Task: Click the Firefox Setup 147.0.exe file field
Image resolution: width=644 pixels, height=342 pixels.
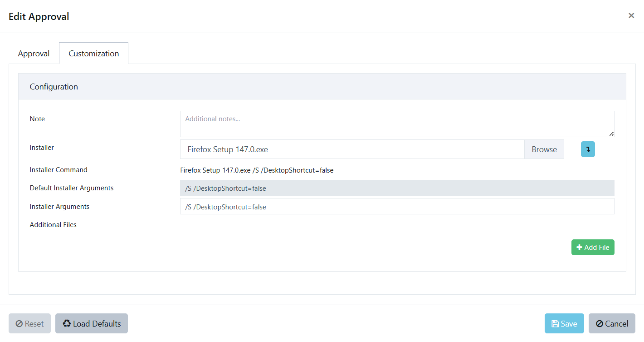Action: coord(352,149)
